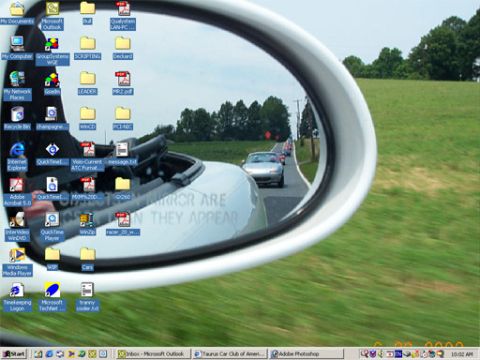Launch Windows Media Player

[17, 262]
